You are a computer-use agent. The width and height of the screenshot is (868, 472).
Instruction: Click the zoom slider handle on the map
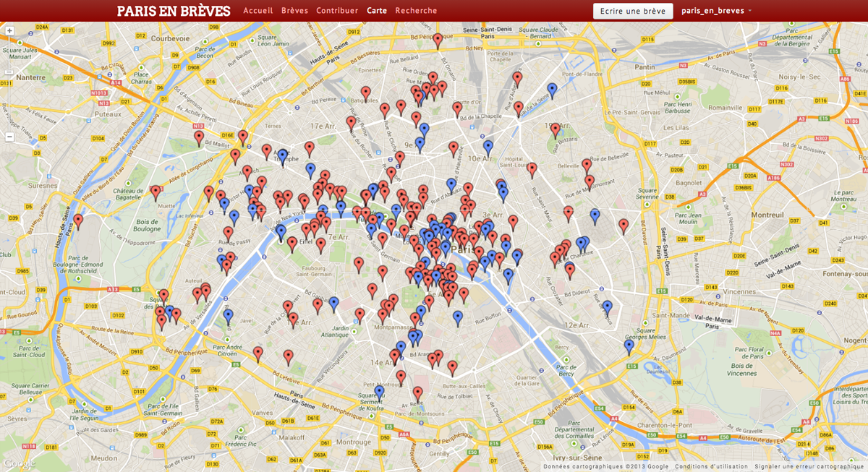[9, 72]
